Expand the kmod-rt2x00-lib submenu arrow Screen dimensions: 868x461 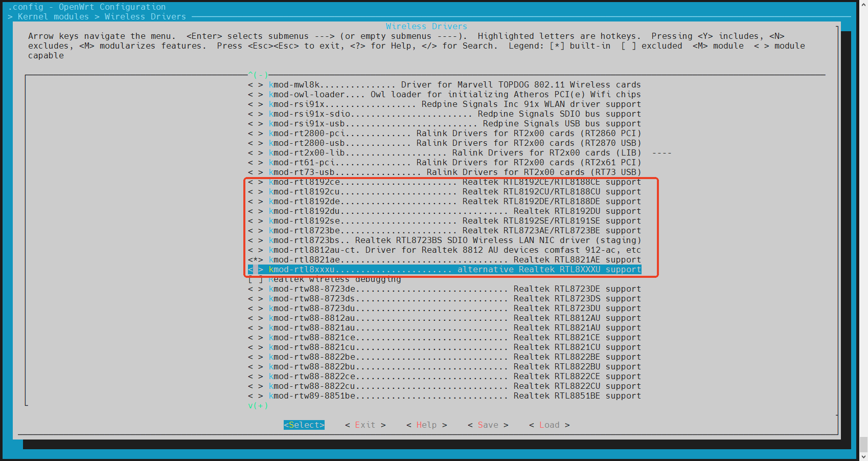[x=661, y=153]
